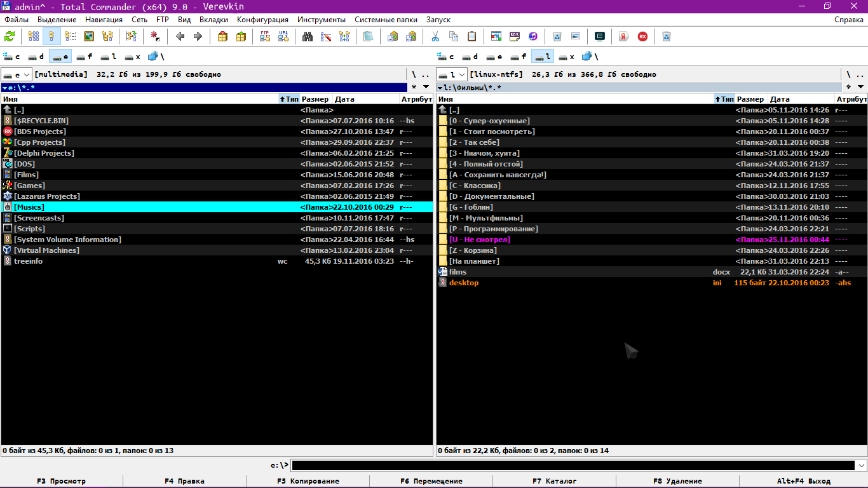Switch left panel to drive f

pos(85,57)
